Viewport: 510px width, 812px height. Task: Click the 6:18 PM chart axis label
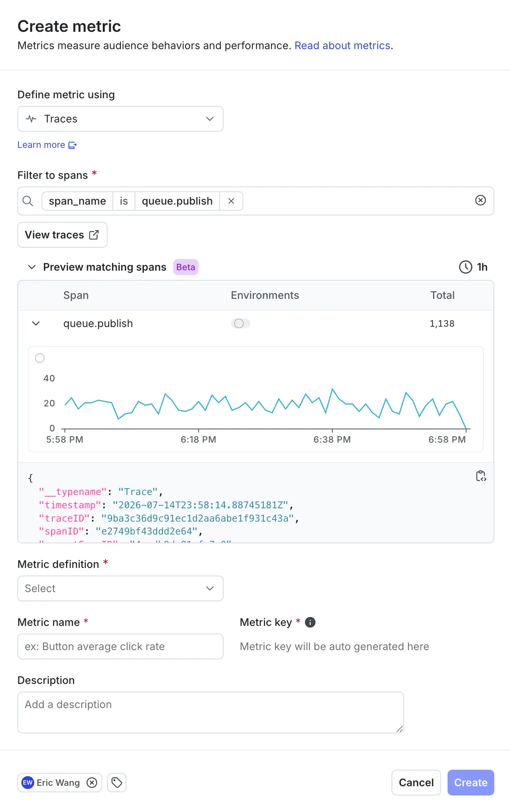(198, 439)
